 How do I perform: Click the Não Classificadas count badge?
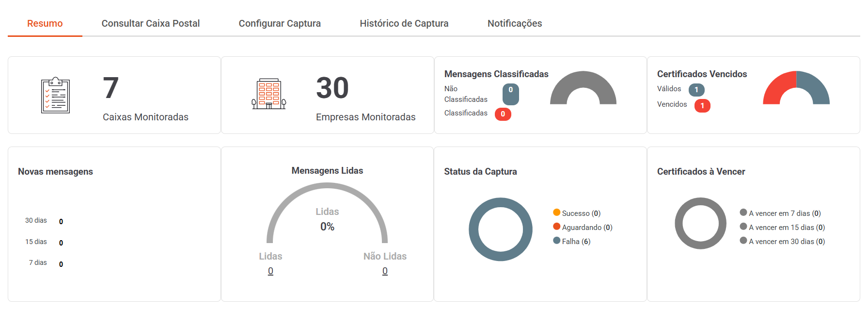(x=511, y=95)
